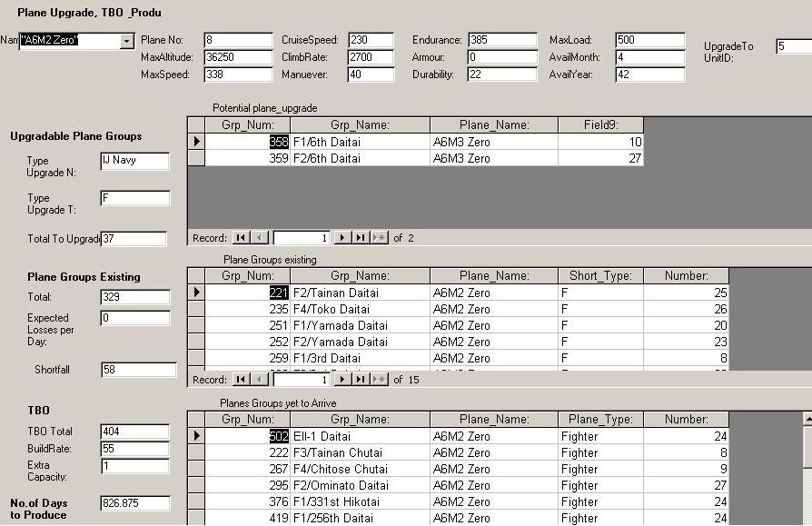
Task: Click BuildRate field showing 55
Action: point(134,449)
